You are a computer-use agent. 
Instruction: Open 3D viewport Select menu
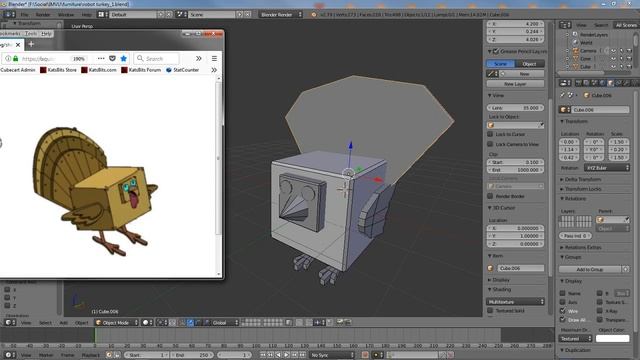pyautogui.click(x=45, y=323)
